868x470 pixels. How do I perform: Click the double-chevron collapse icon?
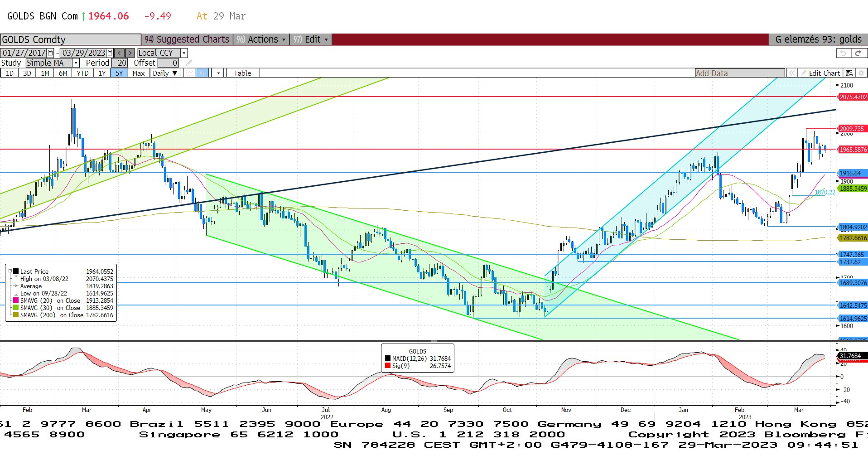click(791, 73)
